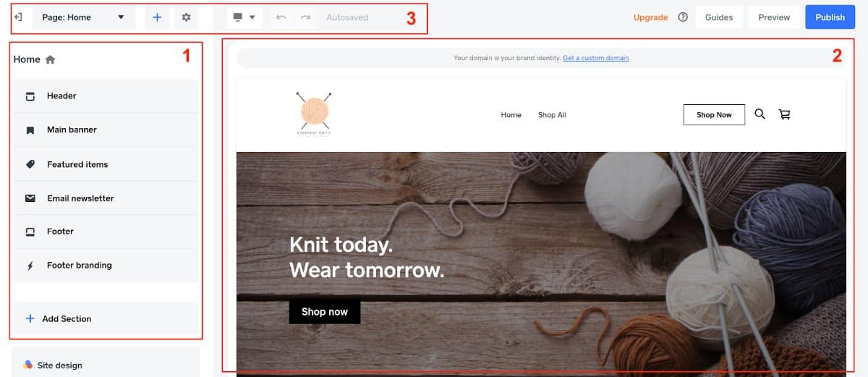Viewport: 868px width, 377px height.
Task: Click the blue plus add icon
Action: coord(157,17)
